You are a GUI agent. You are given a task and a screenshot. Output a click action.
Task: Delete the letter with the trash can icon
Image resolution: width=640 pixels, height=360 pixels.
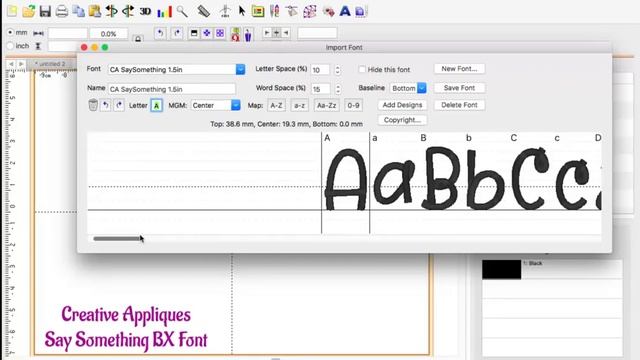[x=93, y=105]
